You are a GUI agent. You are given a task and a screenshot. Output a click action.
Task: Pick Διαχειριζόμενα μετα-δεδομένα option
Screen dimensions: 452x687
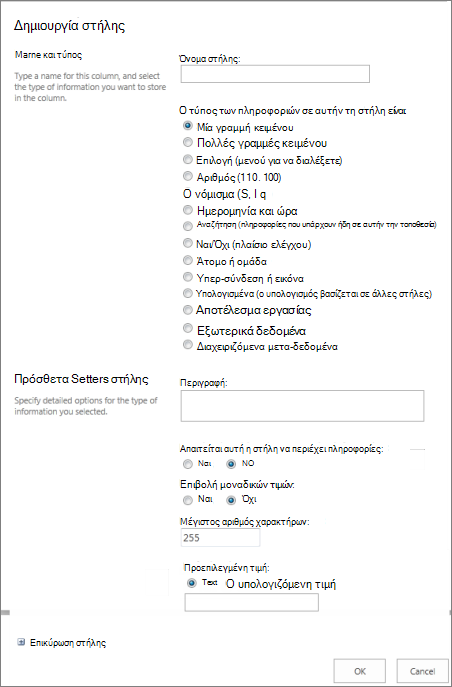pyautogui.click(x=187, y=346)
